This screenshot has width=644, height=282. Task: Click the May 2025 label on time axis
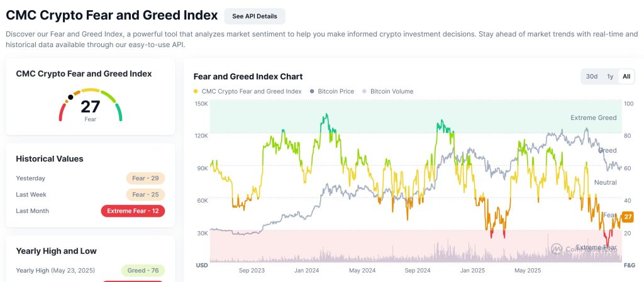528,271
